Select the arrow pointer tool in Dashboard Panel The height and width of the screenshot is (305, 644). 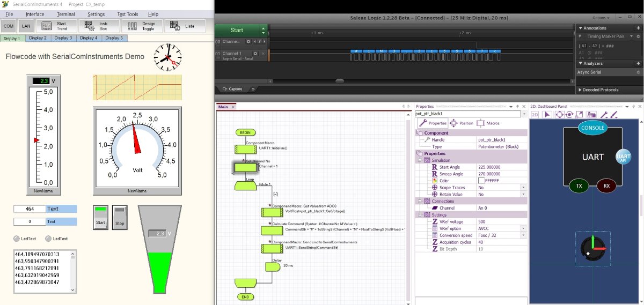[547, 114]
